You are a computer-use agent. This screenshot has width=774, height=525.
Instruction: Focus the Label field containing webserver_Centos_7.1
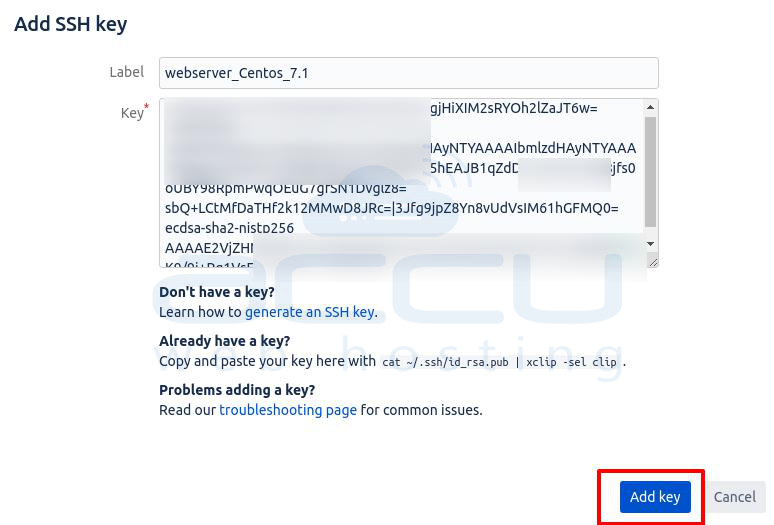coord(409,73)
